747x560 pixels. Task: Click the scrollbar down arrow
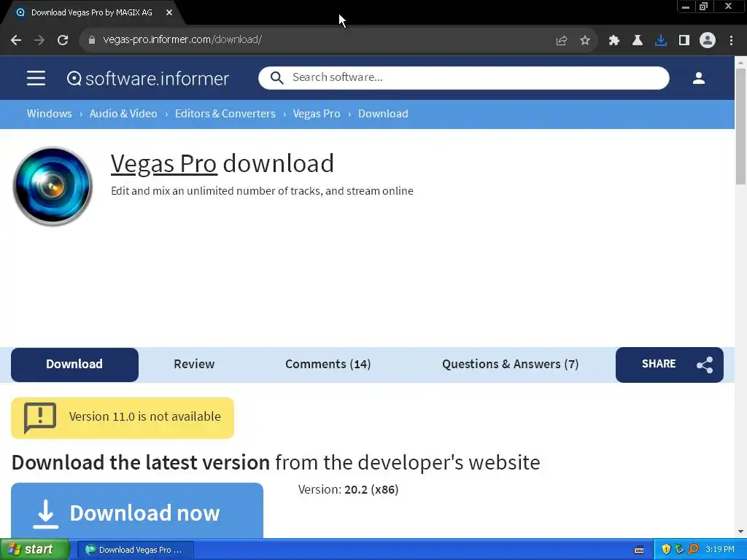tap(741, 532)
